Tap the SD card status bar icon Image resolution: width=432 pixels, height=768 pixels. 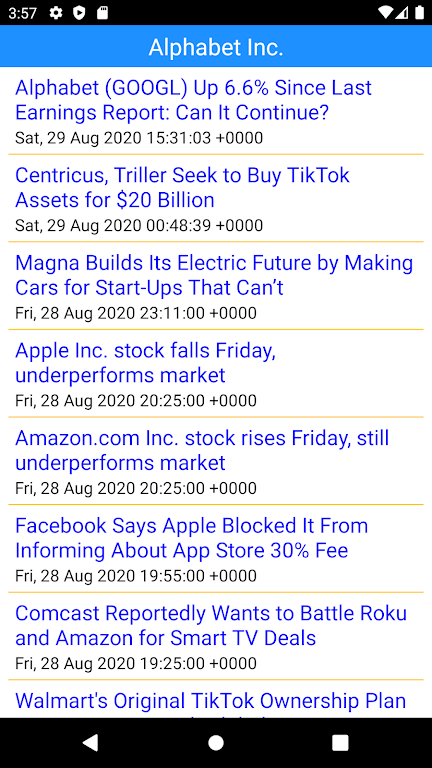pyautogui.click(x=102, y=13)
